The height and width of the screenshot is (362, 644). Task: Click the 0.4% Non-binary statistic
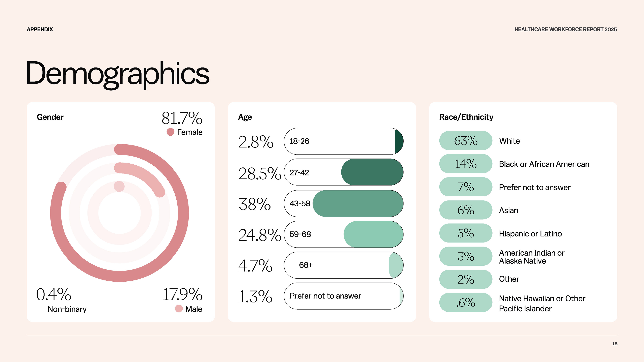pos(54,295)
